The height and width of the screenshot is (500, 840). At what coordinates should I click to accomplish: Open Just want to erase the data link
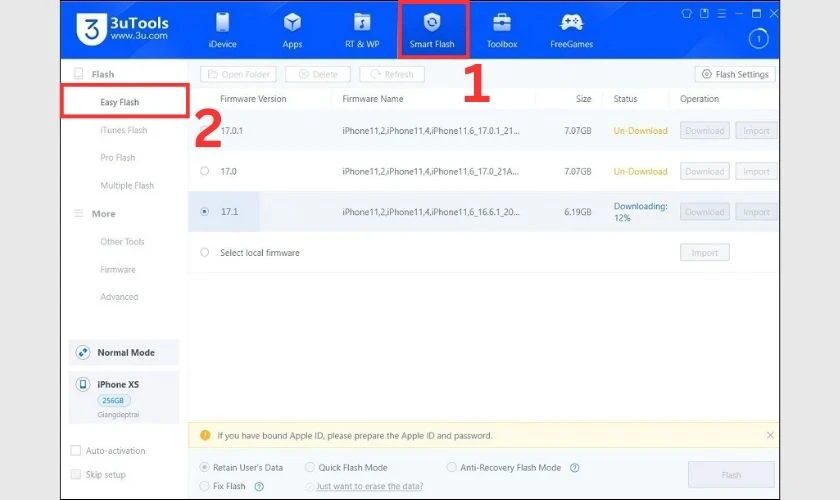[370, 486]
